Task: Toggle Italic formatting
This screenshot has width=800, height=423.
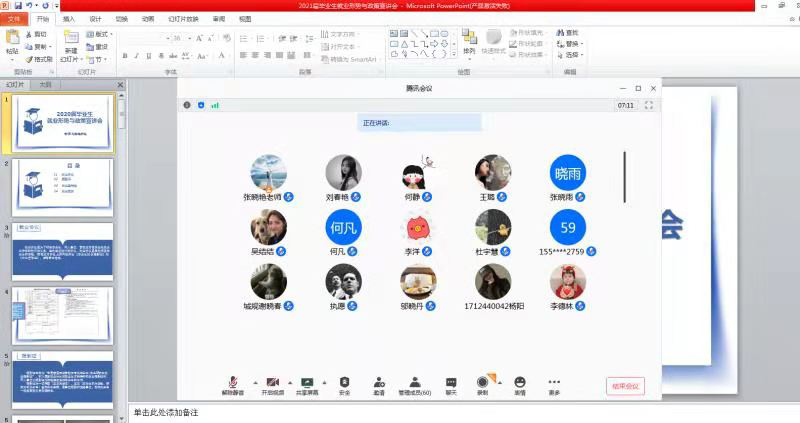Action: [x=137, y=56]
